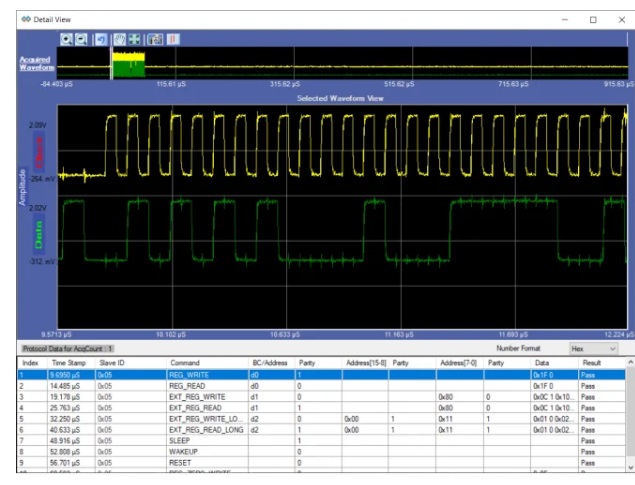
Task: Click the Command column header
Action: point(185,363)
